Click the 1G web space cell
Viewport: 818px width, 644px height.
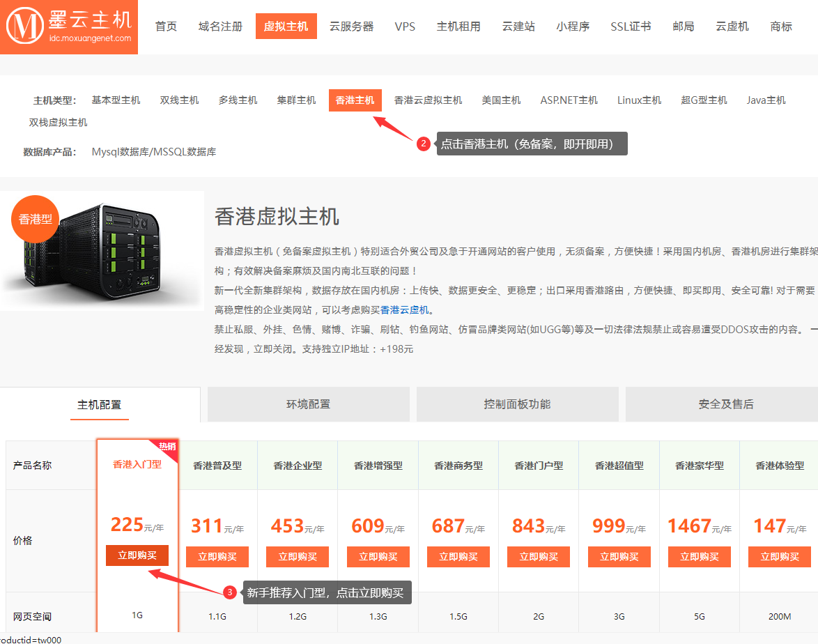[x=137, y=615]
